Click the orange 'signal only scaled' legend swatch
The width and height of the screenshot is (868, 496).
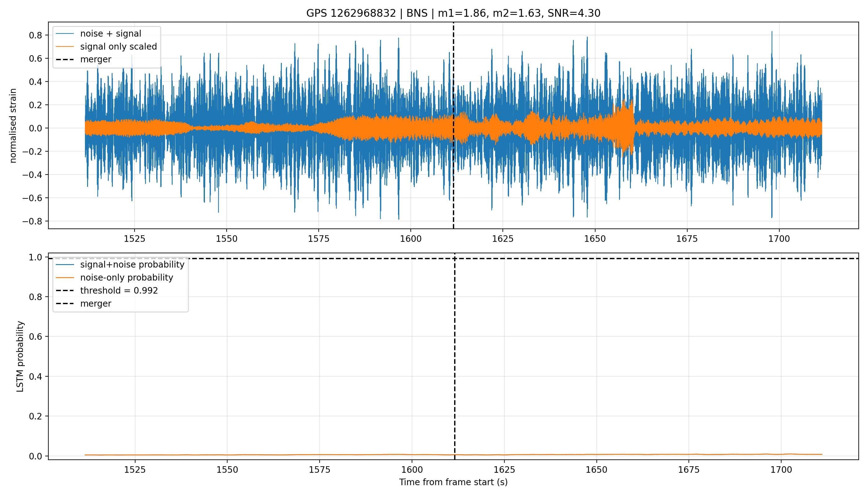65,46
